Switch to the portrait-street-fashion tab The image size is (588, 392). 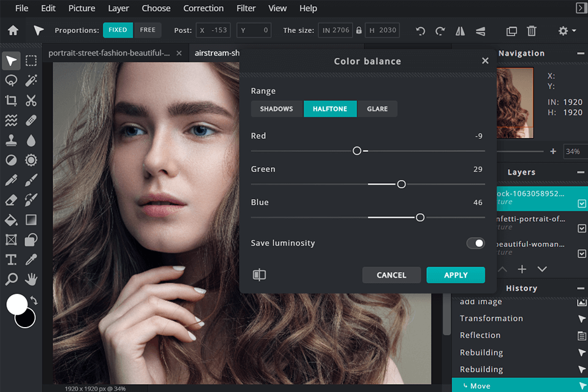(109, 53)
